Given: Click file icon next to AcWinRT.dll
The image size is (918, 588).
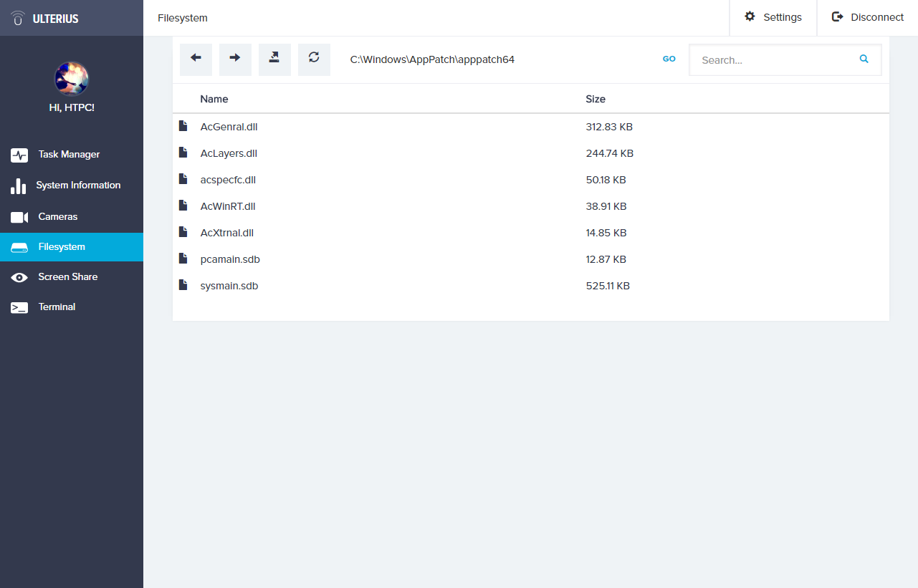Looking at the screenshot, I should (x=183, y=206).
